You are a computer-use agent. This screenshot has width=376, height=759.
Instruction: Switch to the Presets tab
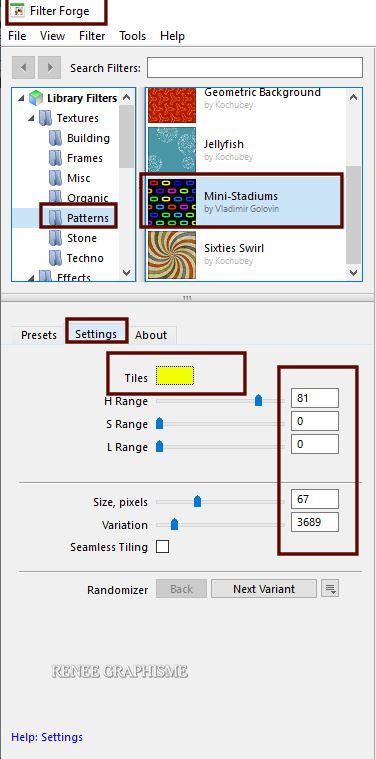39,335
